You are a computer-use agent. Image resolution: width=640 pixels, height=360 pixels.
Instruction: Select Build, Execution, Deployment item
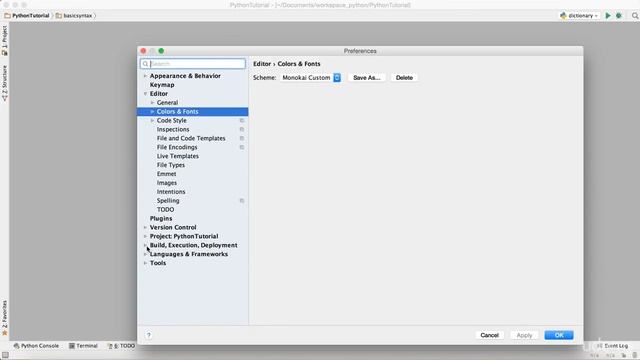[x=193, y=245]
